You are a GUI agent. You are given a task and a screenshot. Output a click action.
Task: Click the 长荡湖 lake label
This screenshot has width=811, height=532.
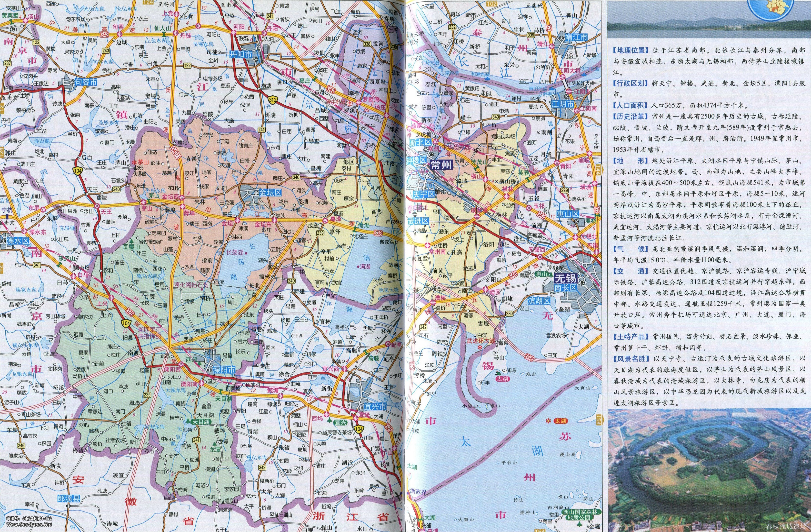click(x=234, y=252)
